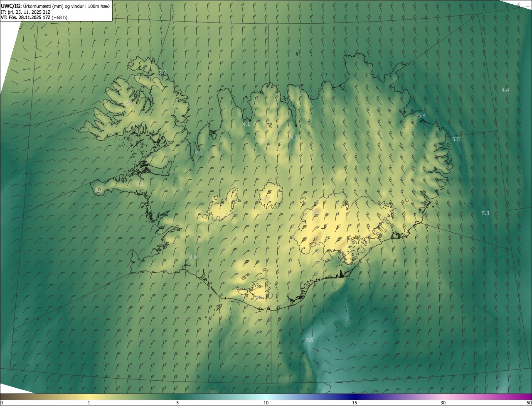Click the title 'Úrkomumætti (mm) og vindur í 100m hæð'
532x406 pixels.
66,6
